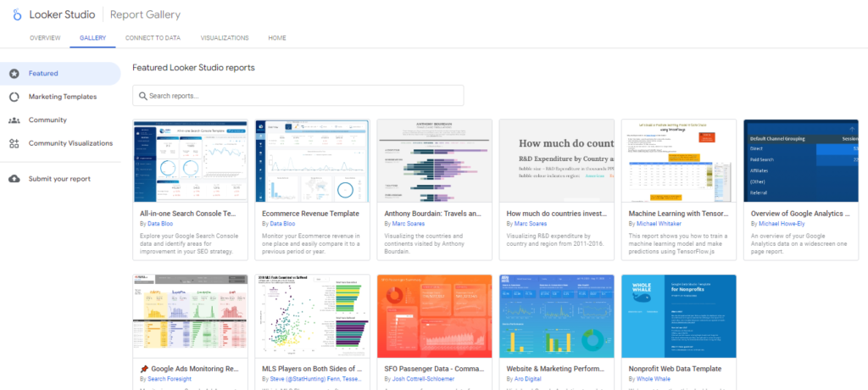Click the Community Visualizations shapes icon

coord(14,143)
